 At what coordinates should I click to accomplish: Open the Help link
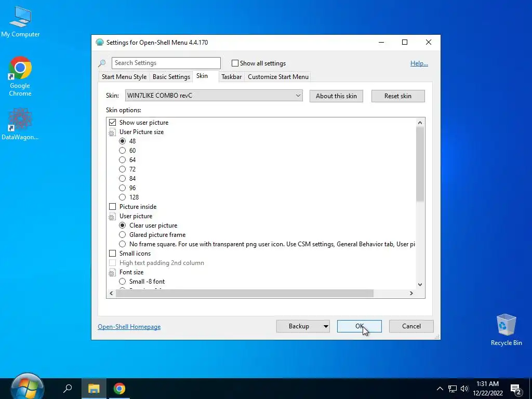419,63
